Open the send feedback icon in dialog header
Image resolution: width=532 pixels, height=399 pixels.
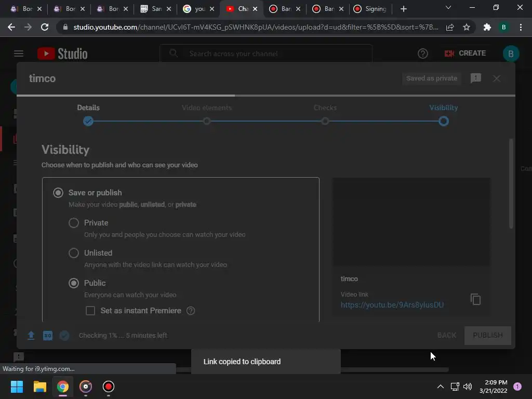tap(476, 78)
